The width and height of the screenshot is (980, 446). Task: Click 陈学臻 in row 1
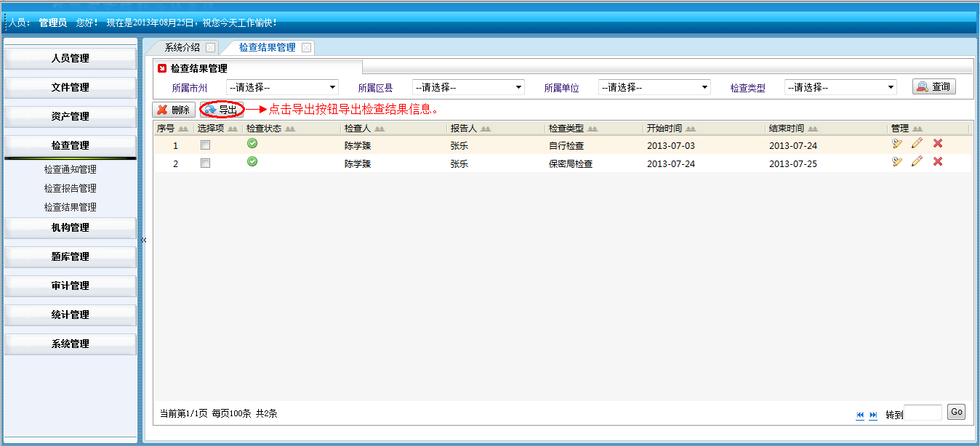click(358, 146)
